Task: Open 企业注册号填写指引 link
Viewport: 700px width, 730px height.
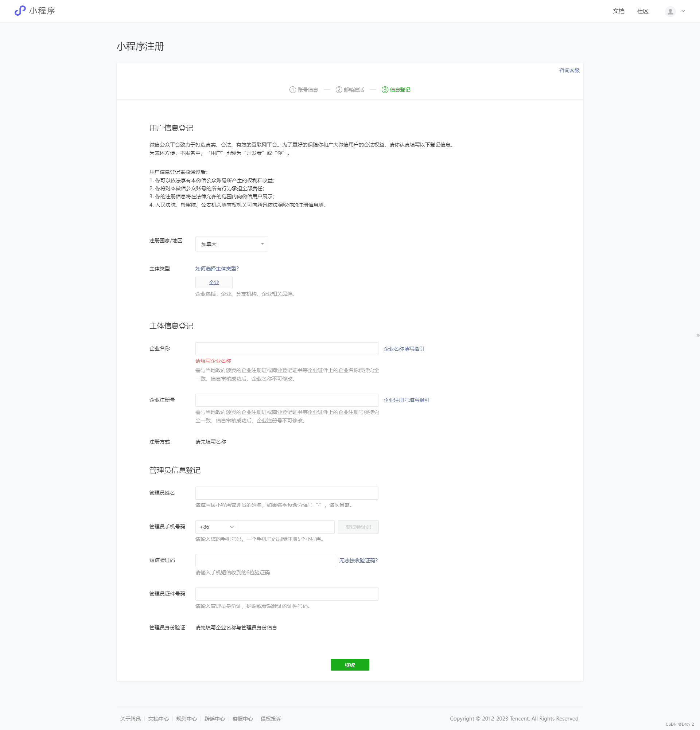Action: coord(407,400)
